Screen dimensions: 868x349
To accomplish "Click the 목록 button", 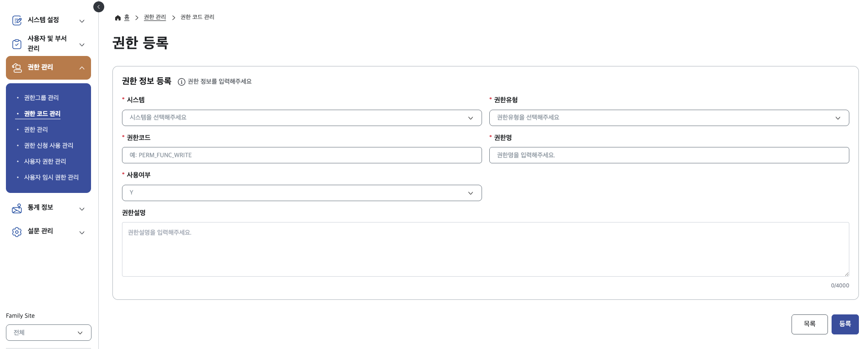I will (809, 324).
